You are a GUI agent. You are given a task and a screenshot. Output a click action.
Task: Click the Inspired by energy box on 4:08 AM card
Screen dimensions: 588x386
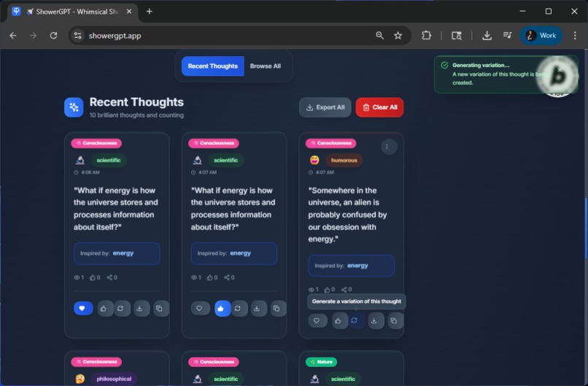117,253
